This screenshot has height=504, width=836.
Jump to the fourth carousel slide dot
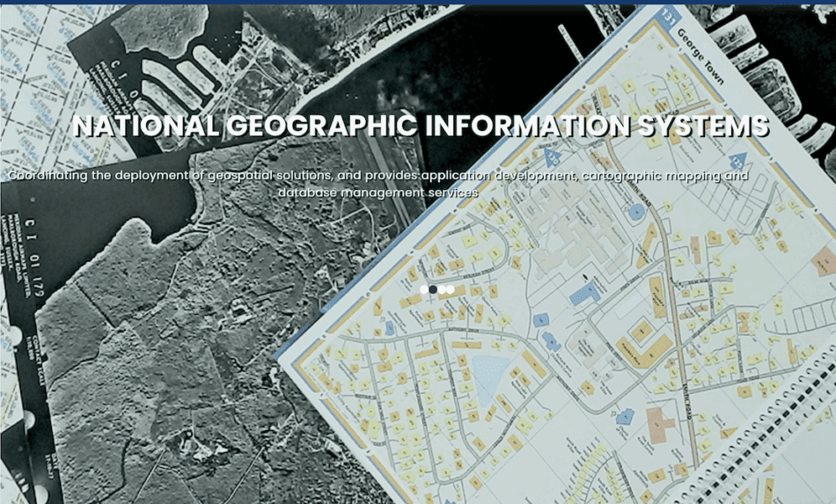click(451, 289)
